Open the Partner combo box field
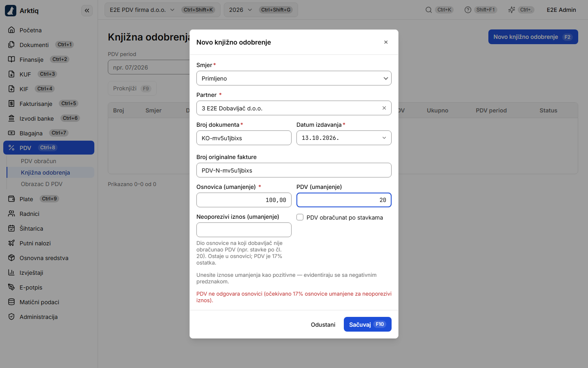The image size is (588, 368). coord(294,108)
